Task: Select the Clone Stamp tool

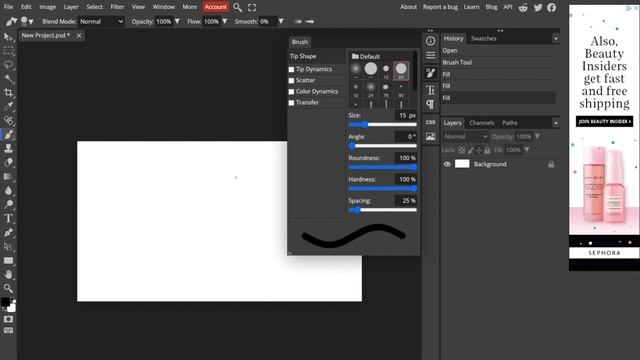Action: (8, 148)
